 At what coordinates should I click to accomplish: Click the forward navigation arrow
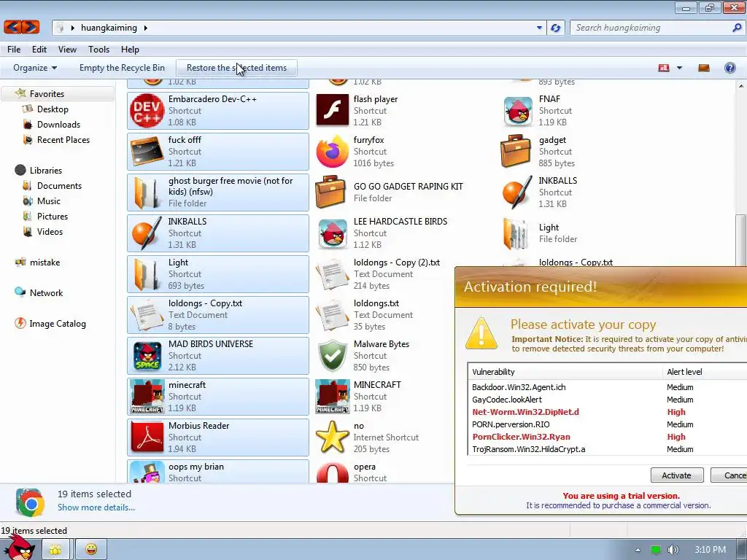(x=30, y=27)
